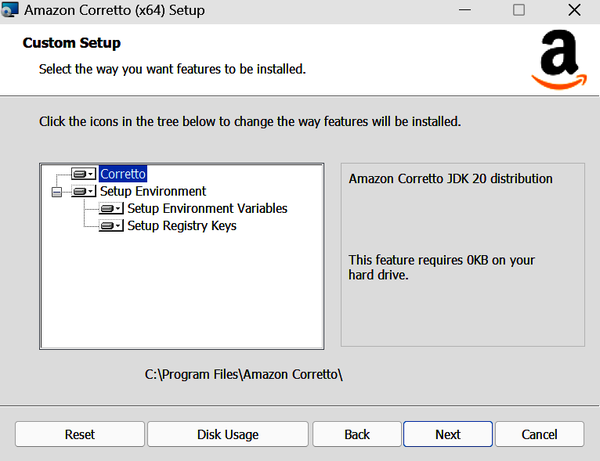Click the install path C:\Program Files\Amazon Corretto\
This screenshot has width=600, height=461.
pyautogui.click(x=243, y=374)
